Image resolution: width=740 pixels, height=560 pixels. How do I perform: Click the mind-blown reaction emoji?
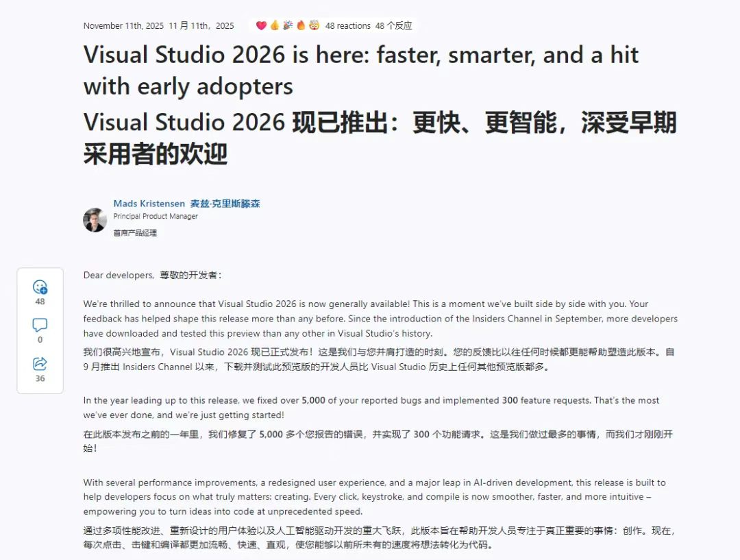[312, 25]
